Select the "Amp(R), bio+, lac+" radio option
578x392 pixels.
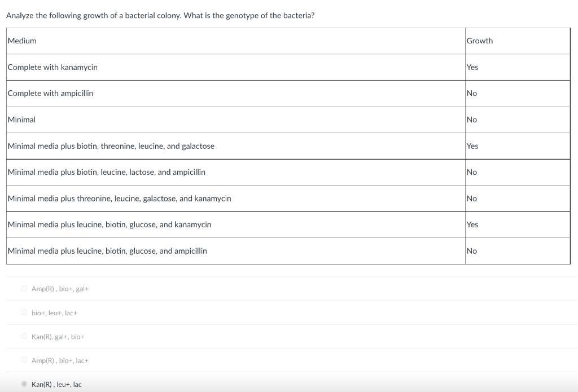point(24,360)
